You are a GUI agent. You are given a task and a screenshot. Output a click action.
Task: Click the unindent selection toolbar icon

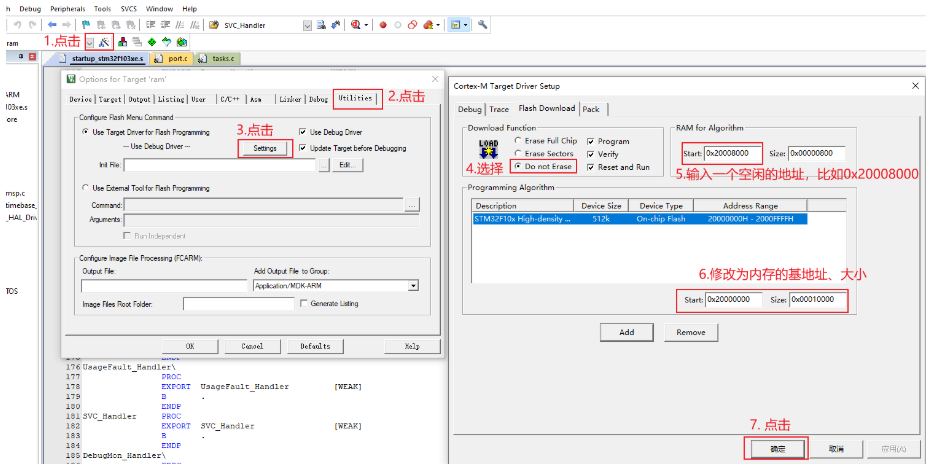165,25
